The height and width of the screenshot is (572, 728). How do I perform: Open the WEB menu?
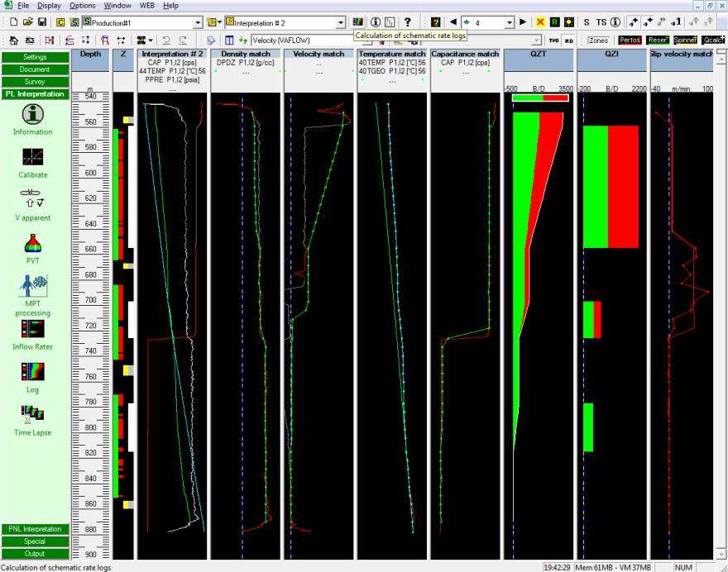[x=147, y=6]
